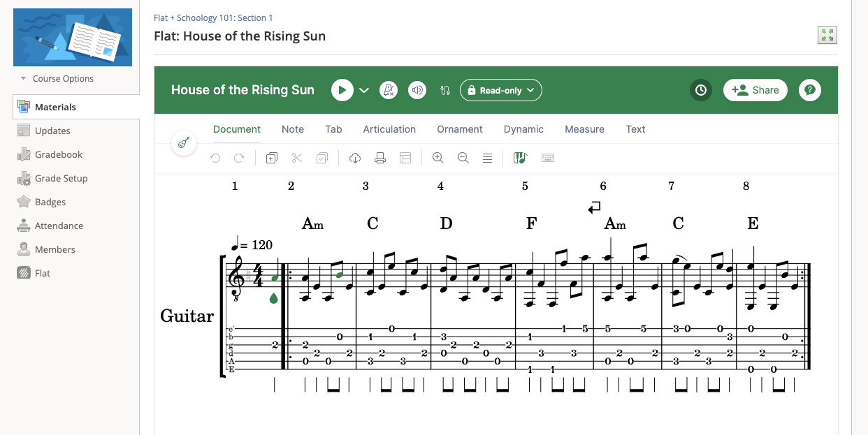The image size is (868, 435).
Task: Open Gradebook in the sidebar
Action: 58,154
